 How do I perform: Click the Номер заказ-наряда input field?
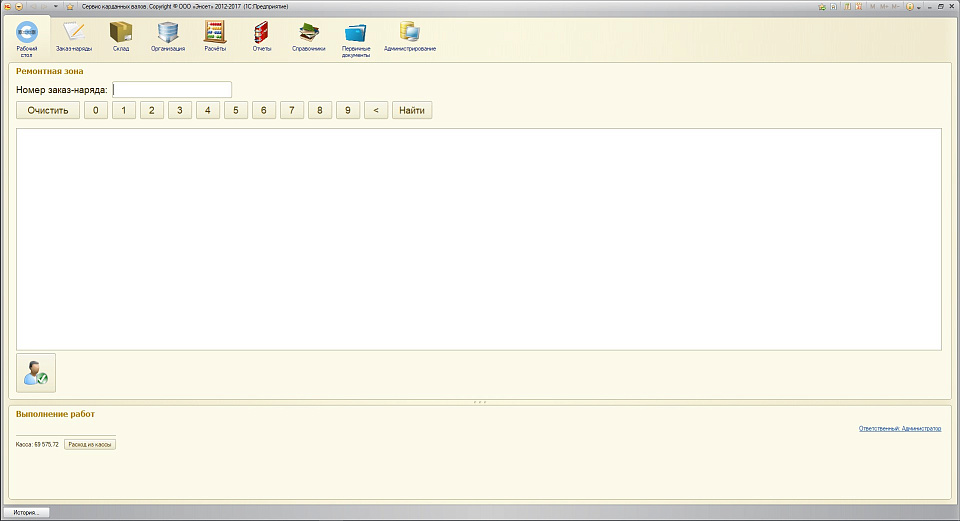pos(172,90)
